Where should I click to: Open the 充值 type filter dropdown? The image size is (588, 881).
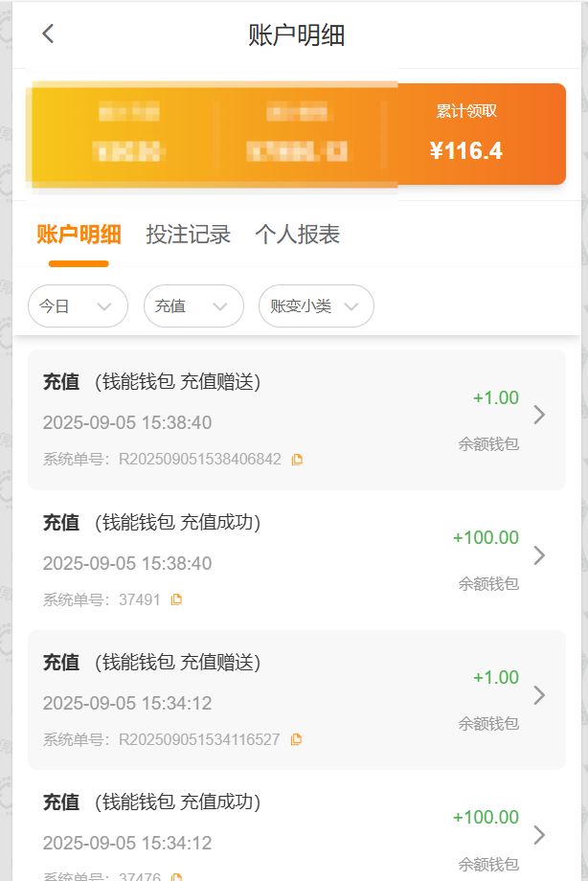coord(192,306)
